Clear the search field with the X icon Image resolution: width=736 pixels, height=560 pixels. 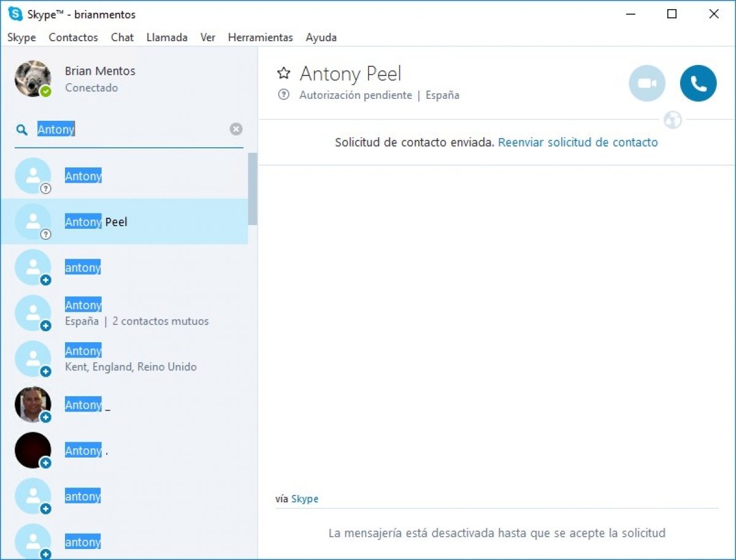[236, 129]
